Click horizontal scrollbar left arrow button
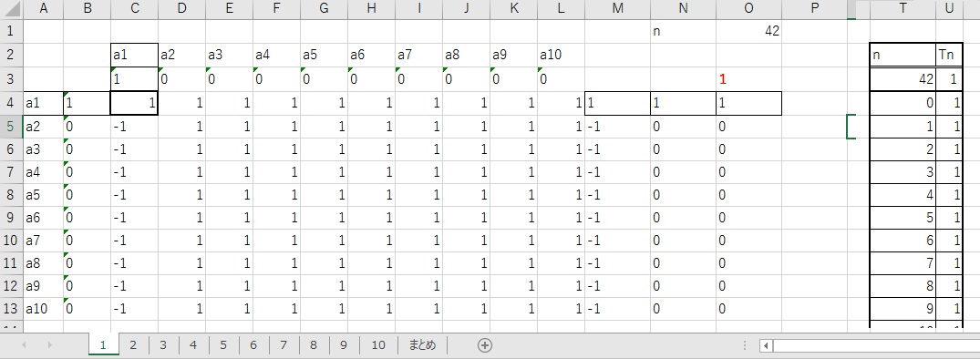The image size is (980, 359). [x=767, y=345]
